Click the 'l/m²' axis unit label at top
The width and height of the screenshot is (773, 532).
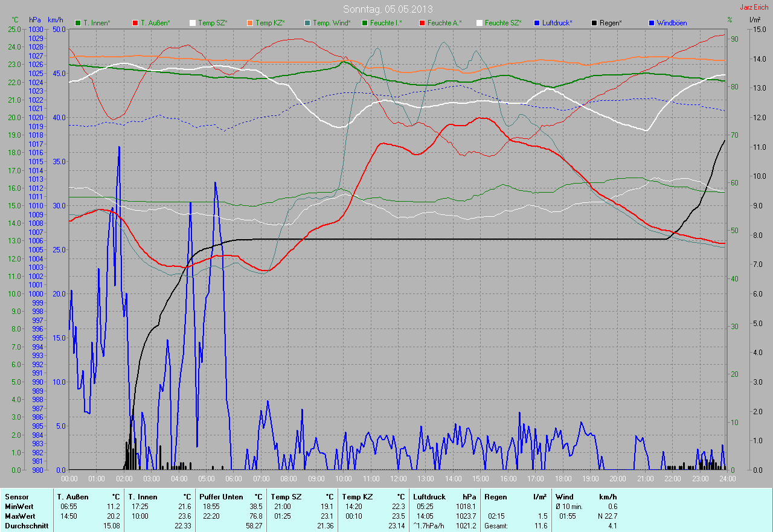(x=755, y=20)
